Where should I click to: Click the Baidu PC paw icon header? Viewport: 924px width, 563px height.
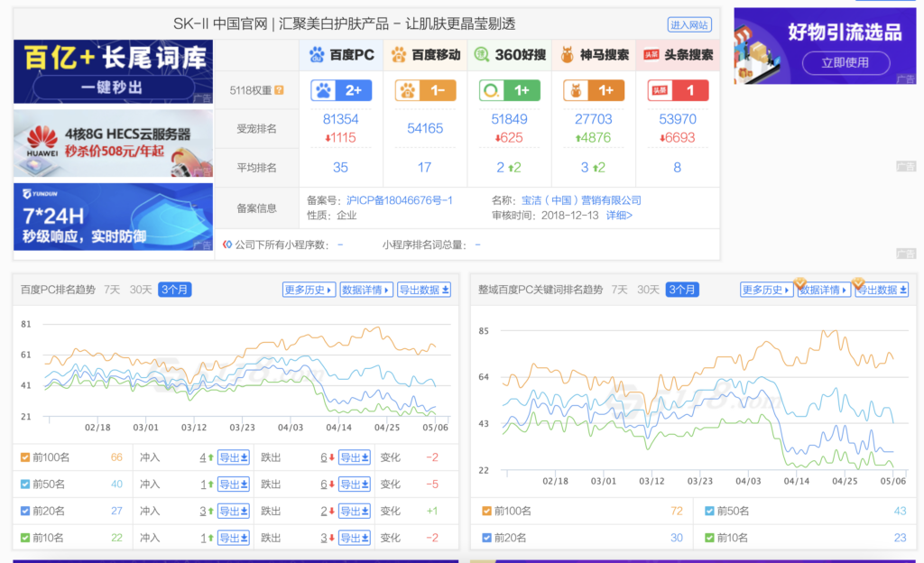(317, 55)
